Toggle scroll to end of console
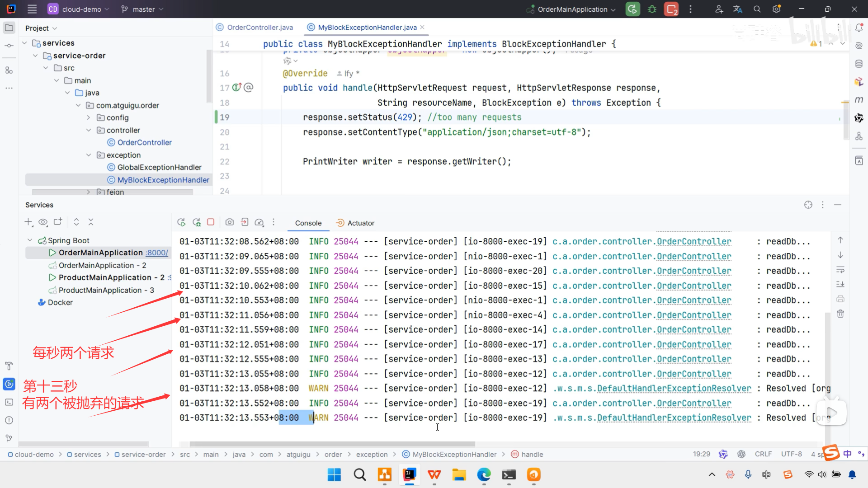This screenshot has width=868, height=488. click(x=840, y=284)
